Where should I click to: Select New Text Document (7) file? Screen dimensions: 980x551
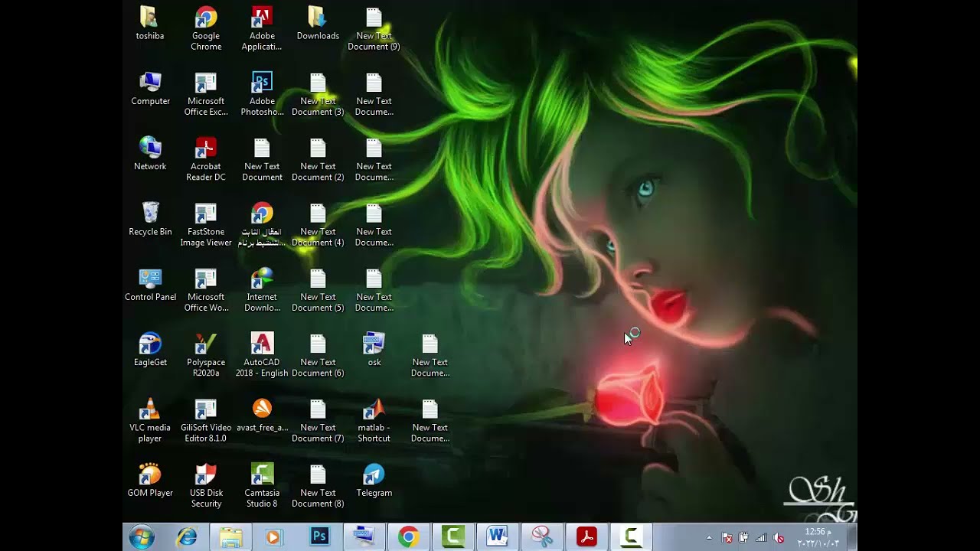click(x=318, y=419)
